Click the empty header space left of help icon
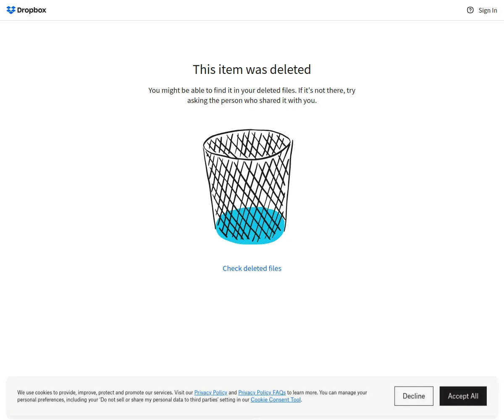Viewport: 504px width, 420px height. point(294,10)
